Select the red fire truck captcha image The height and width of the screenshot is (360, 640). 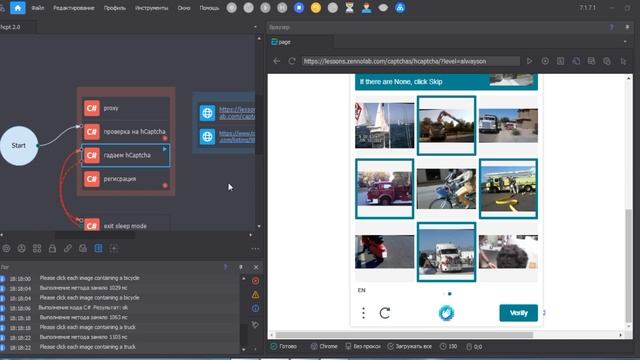(x=384, y=189)
